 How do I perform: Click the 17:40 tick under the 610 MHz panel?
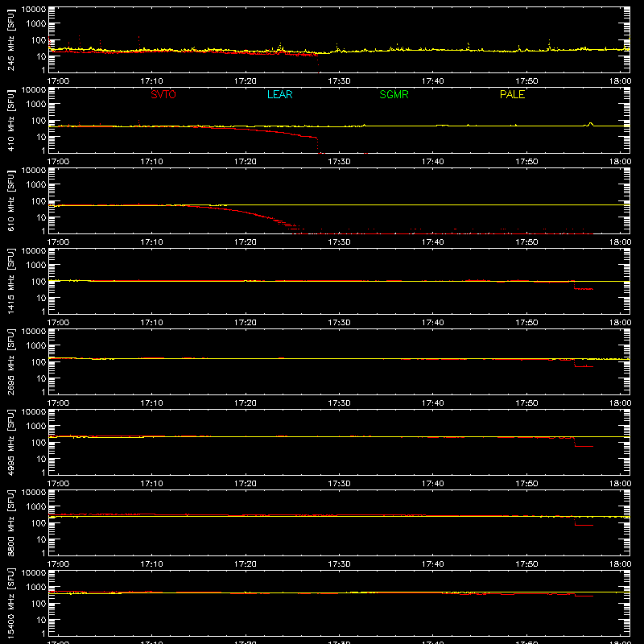(x=433, y=242)
